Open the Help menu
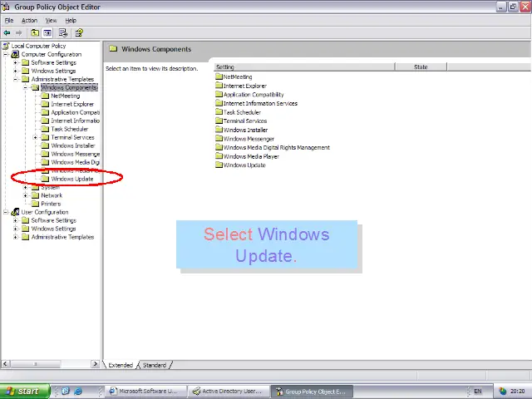The image size is (532, 399). click(x=71, y=20)
